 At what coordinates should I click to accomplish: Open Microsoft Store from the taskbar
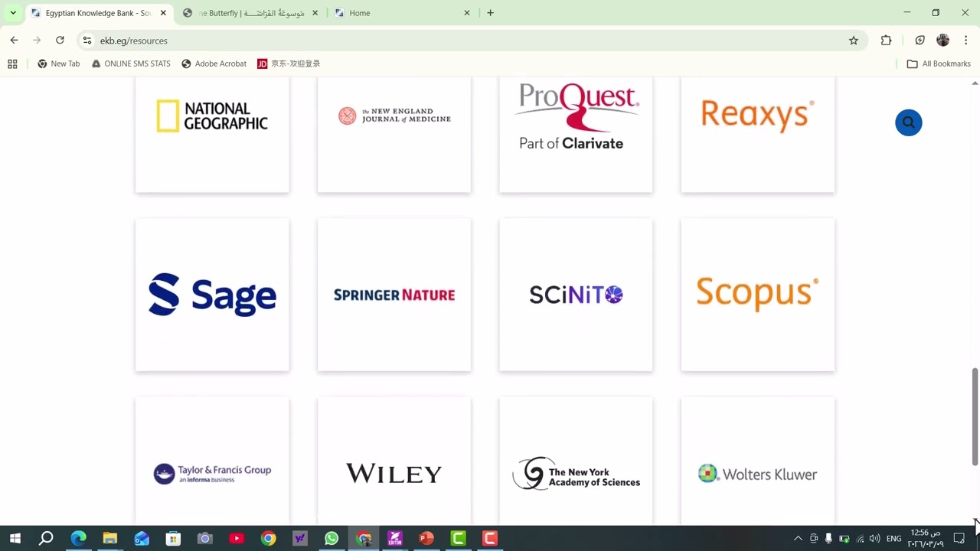click(x=173, y=539)
